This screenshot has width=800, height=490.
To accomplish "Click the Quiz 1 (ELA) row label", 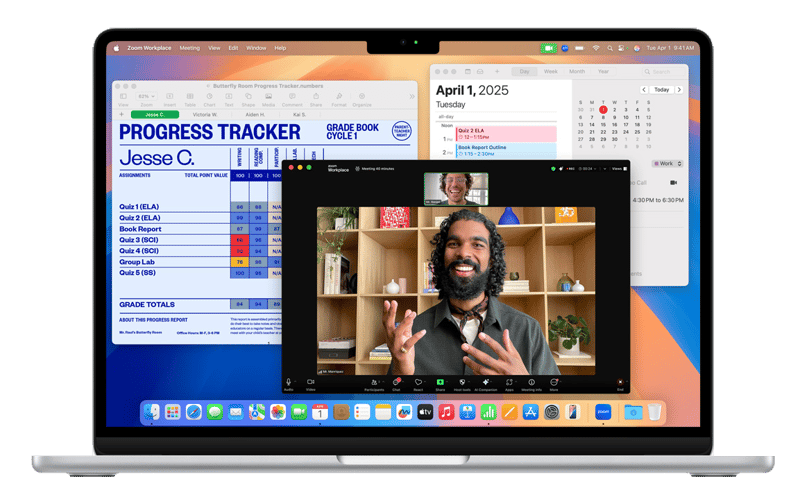I will click(139, 207).
